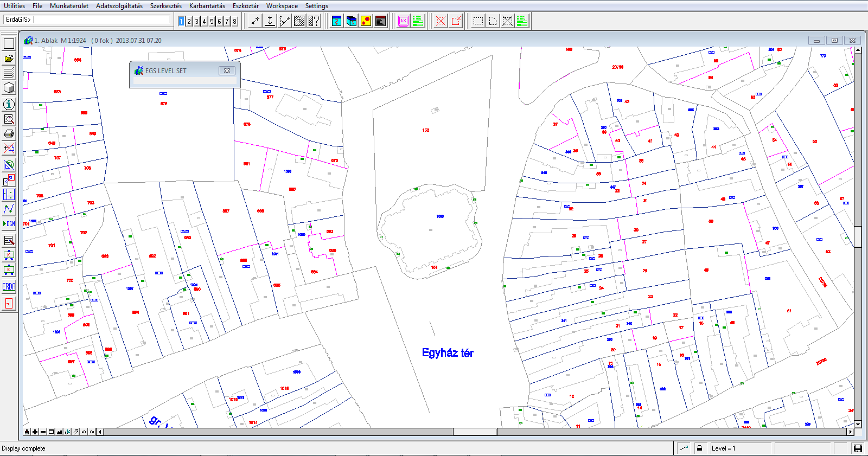Click the green E board icon
Image resolution: width=868 pixels, height=456 pixels.
[9, 270]
